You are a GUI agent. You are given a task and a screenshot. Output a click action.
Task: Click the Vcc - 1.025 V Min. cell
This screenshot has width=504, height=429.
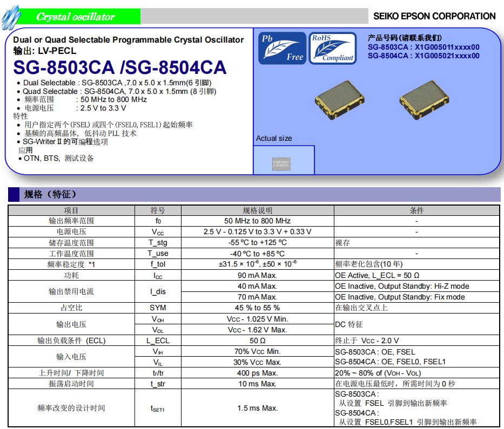click(258, 319)
